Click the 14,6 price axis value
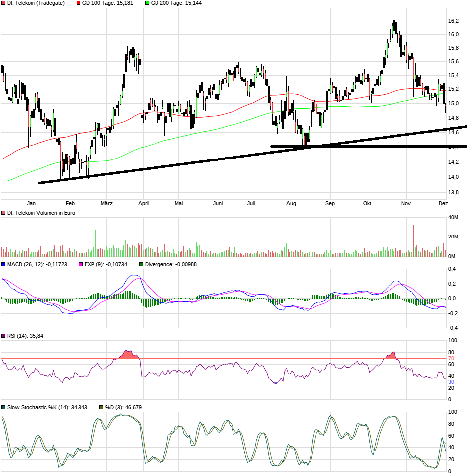 click(454, 132)
